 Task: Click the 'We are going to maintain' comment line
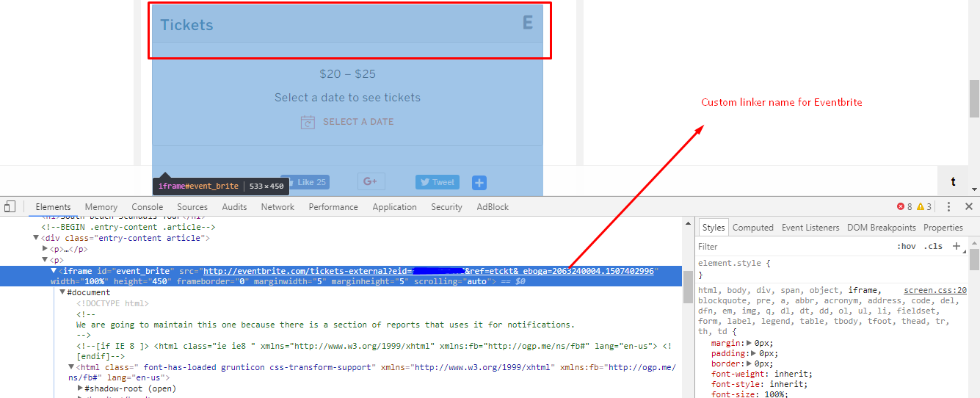click(x=326, y=325)
